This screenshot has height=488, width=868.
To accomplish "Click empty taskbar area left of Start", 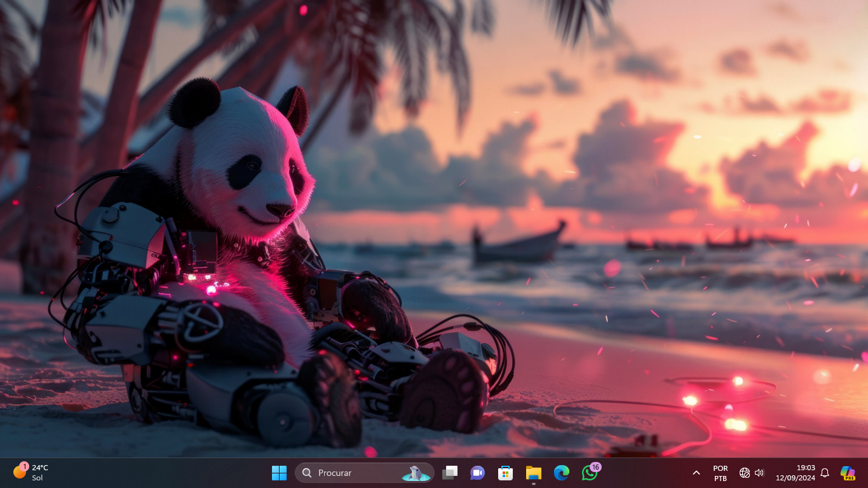I will (x=159, y=473).
